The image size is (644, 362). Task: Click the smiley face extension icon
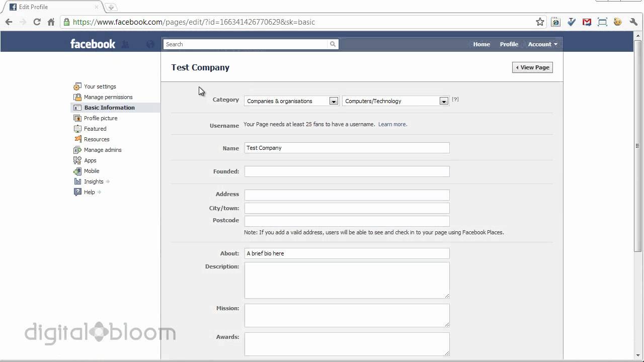pyautogui.click(x=618, y=22)
